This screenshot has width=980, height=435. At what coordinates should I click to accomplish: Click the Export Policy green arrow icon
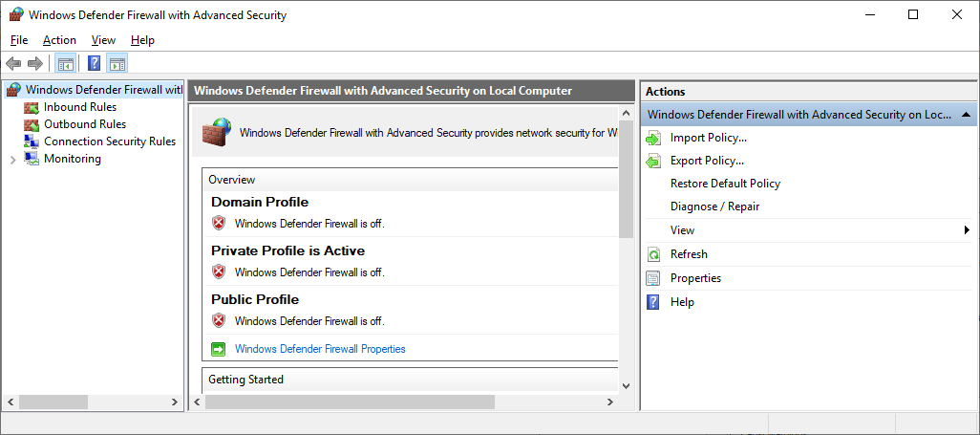click(653, 162)
